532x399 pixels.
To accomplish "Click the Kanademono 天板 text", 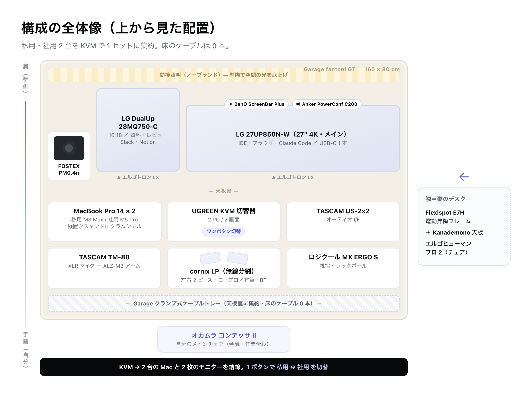I will pyautogui.click(x=458, y=232).
